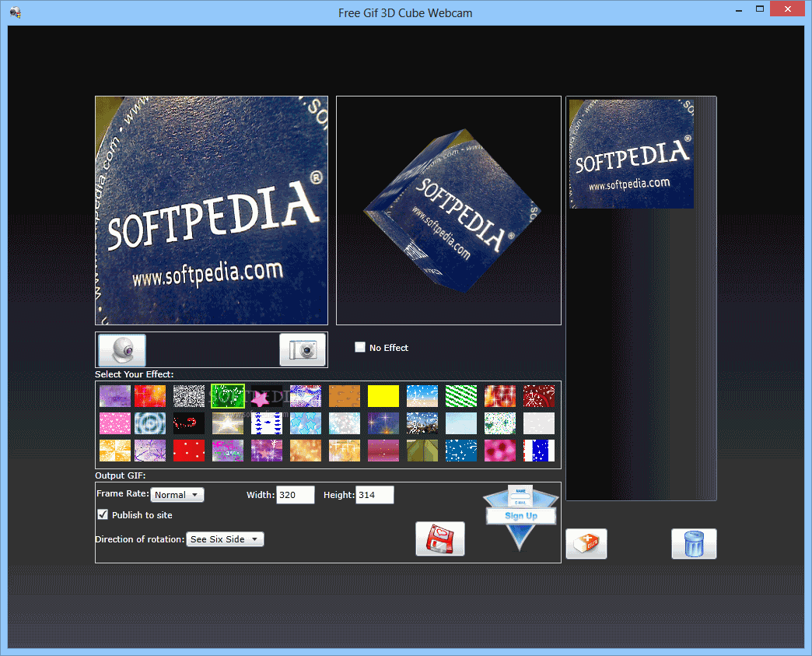Pick the glowing white star effect
This screenshot has width=812, height=656.
[228, 423]
